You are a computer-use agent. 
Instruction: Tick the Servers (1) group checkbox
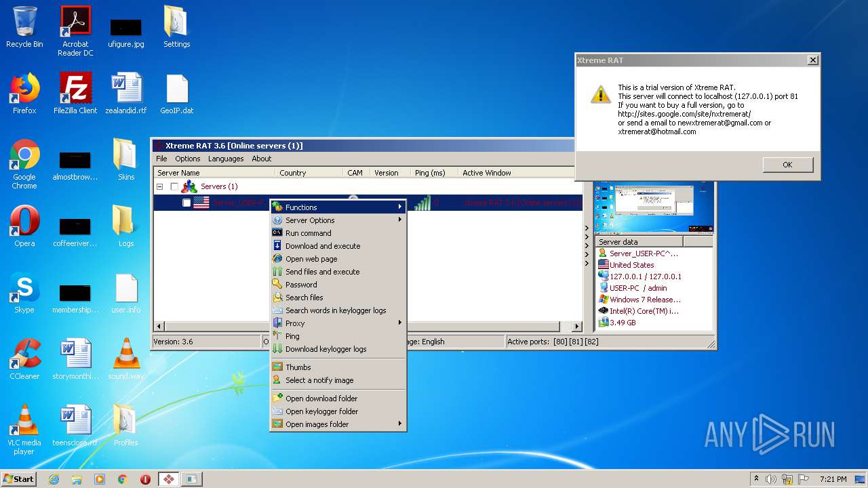pos(174,186)
